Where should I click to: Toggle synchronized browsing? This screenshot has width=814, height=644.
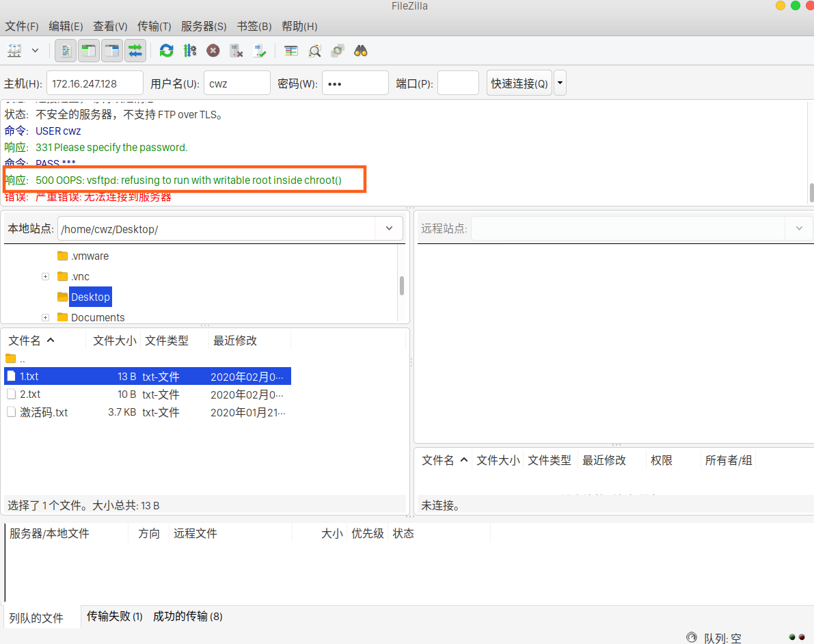(x=338, y=51)
